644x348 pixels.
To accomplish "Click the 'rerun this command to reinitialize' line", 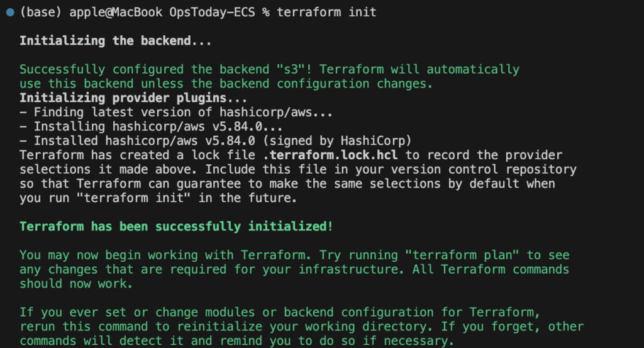I will point(301,327).
